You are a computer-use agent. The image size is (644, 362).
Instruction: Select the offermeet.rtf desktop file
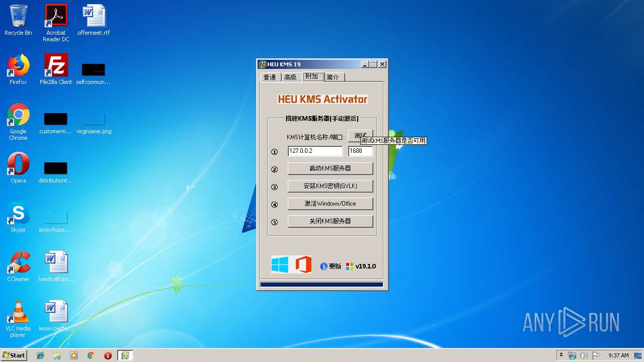tap(94, 20)
